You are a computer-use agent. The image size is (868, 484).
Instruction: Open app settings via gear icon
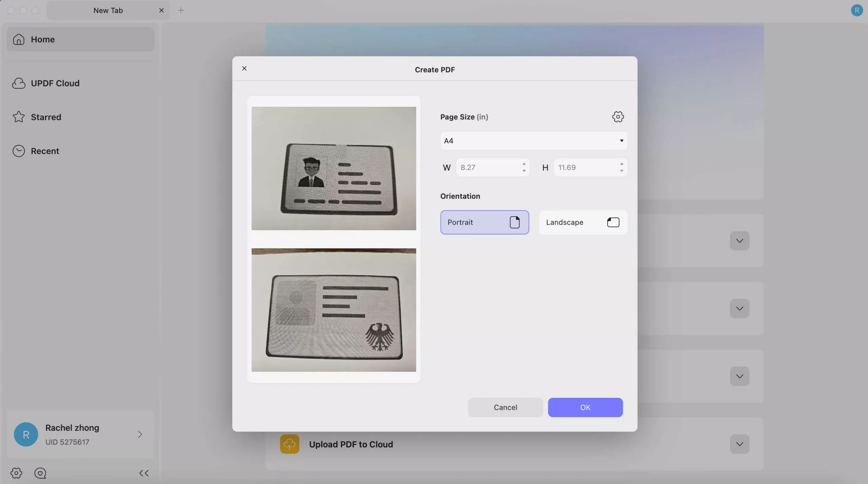pos(16,473)
